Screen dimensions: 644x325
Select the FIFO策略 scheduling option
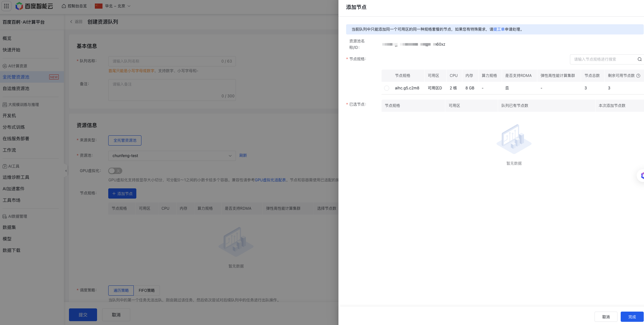point(147,291)
